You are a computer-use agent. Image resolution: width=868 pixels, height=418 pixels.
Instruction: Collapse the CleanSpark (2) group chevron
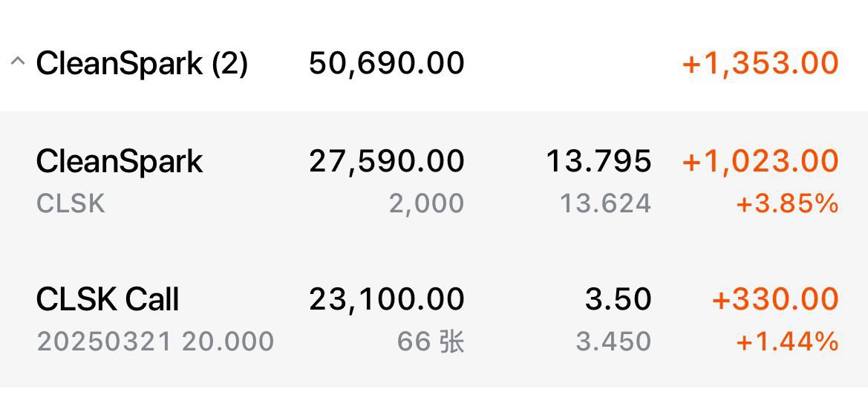[x=17, y=62]
